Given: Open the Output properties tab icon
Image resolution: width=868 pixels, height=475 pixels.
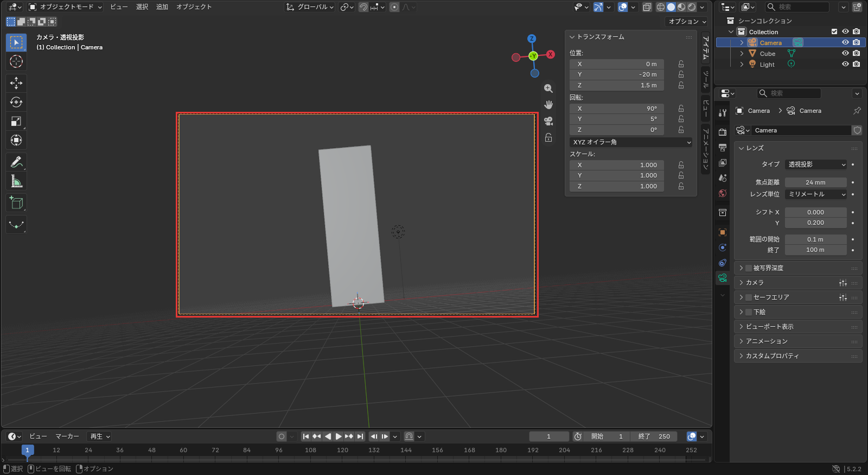Looking at the screenshot, I should coord(723,148).
